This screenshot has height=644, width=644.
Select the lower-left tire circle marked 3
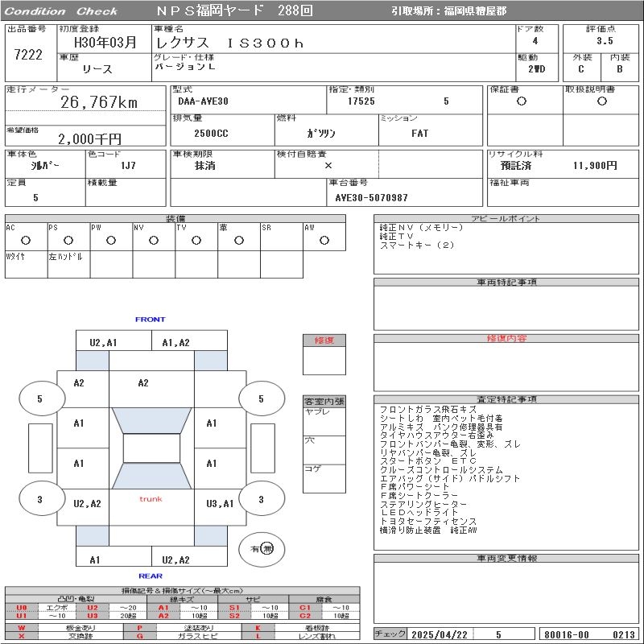point(40,499)
